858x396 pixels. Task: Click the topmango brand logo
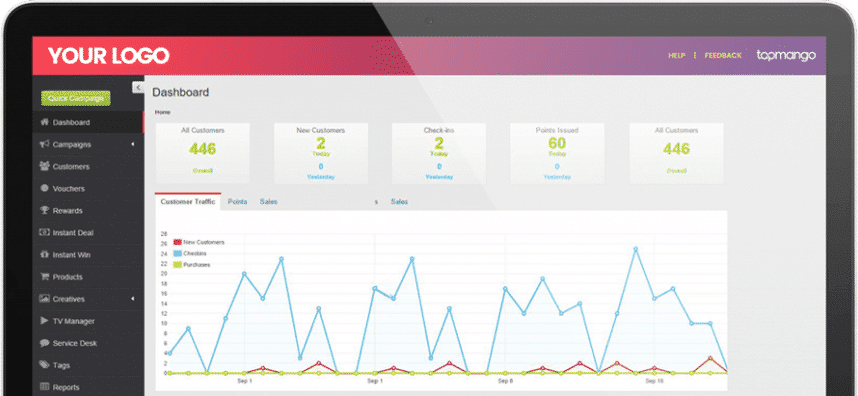click(x=786, y=55)
